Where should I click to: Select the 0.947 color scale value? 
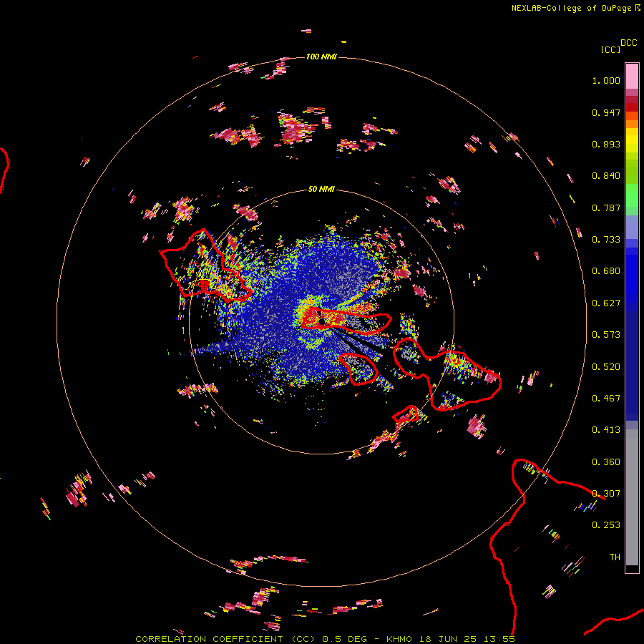click(x=606, y=112)
